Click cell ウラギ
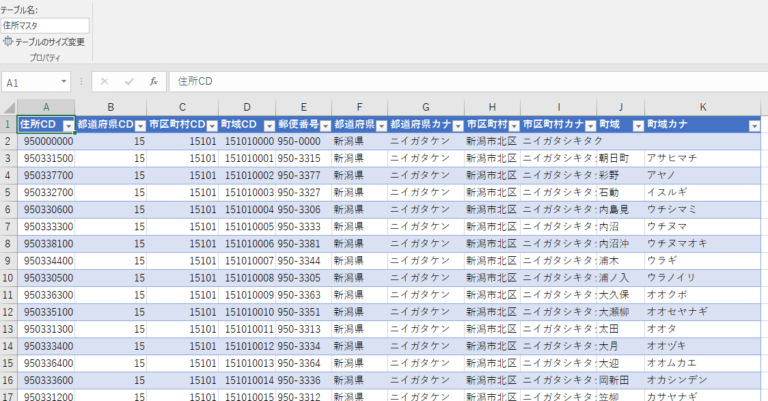The width and height of the screenshot is (768, 401). tap(703, 261)
